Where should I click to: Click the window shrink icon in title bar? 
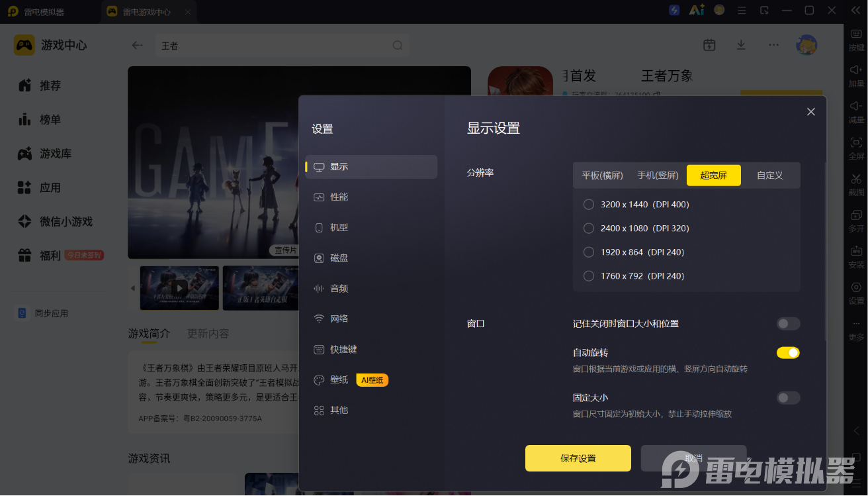[764, 11]
